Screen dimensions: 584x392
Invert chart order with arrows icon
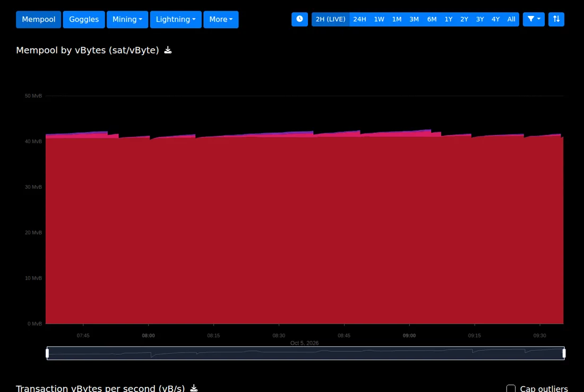tap(556, 19)
